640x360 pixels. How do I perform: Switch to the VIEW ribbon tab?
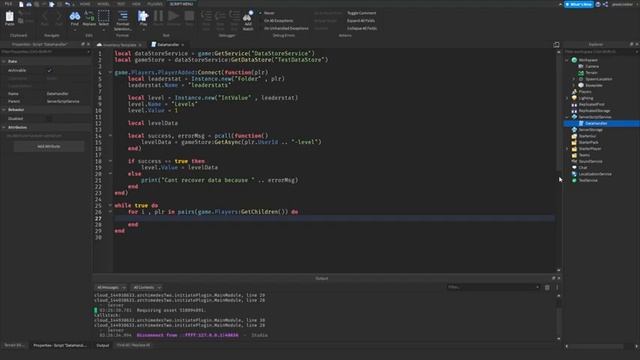[x=136, y=4]
